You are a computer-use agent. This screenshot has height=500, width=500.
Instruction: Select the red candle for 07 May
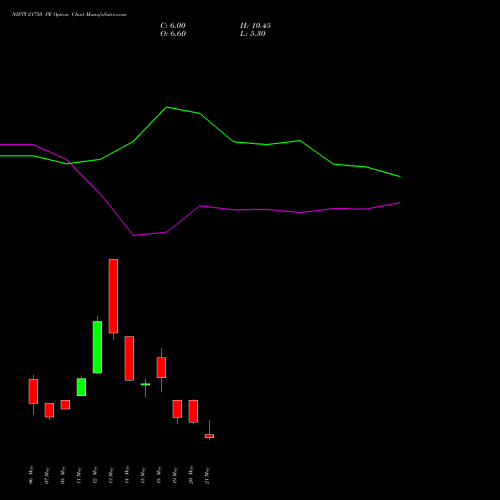pos(49,410)
